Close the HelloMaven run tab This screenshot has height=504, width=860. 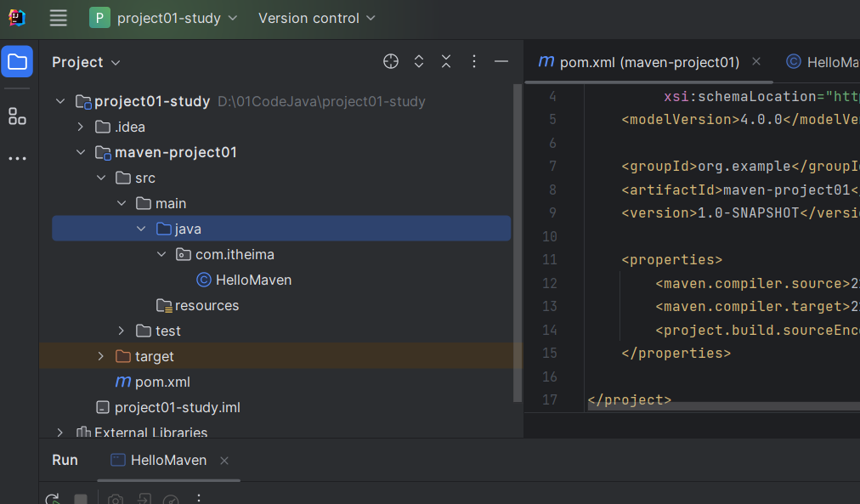point(224,461)
